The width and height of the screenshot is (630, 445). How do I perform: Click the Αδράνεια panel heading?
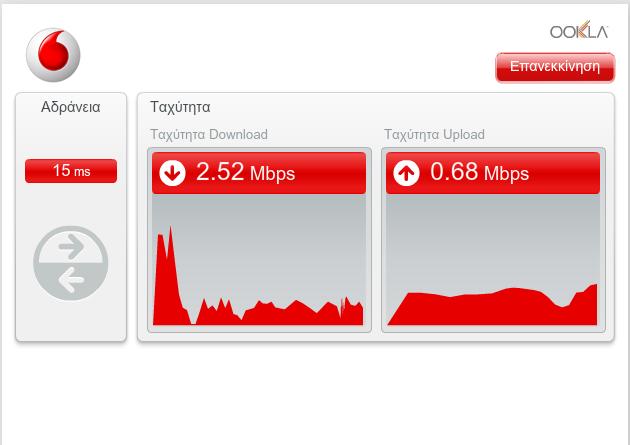coord(71,107)
